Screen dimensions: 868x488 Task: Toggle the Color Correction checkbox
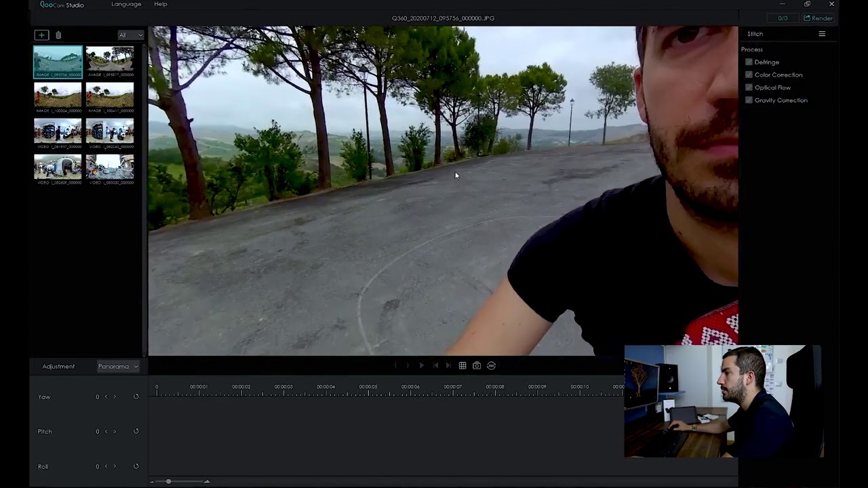pos(749,75)
